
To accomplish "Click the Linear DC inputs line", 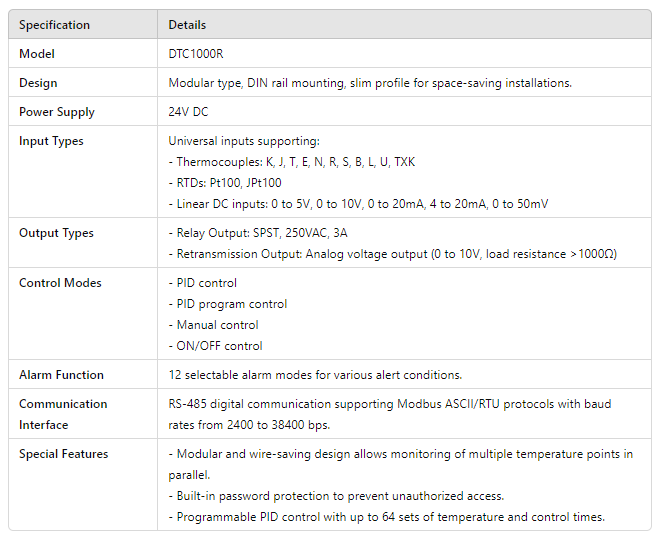I will coord(358,204).
